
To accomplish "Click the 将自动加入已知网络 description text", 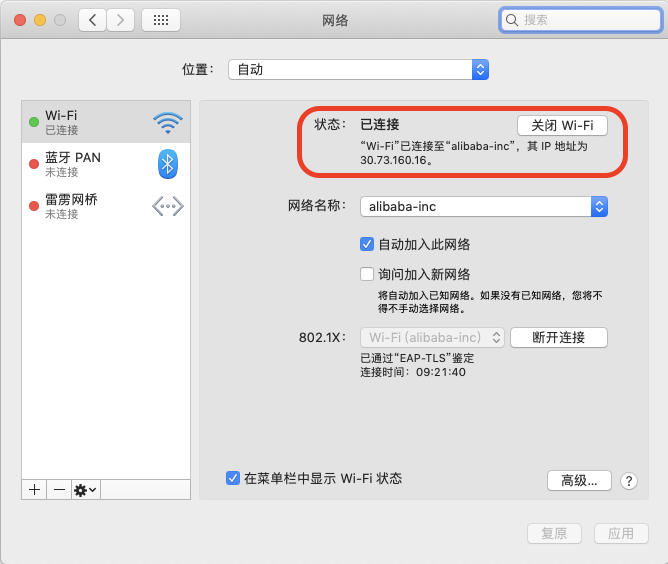I will coord(490,302).
